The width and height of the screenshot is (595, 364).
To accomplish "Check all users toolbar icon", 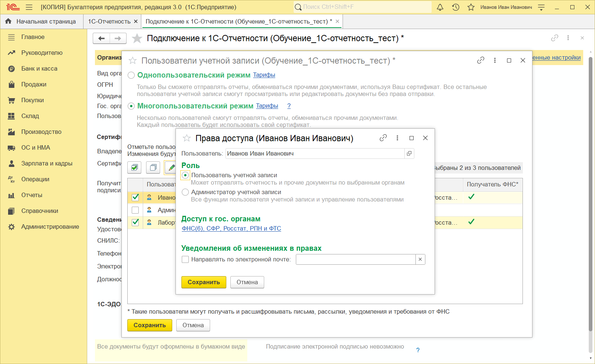I will [134, 168].
